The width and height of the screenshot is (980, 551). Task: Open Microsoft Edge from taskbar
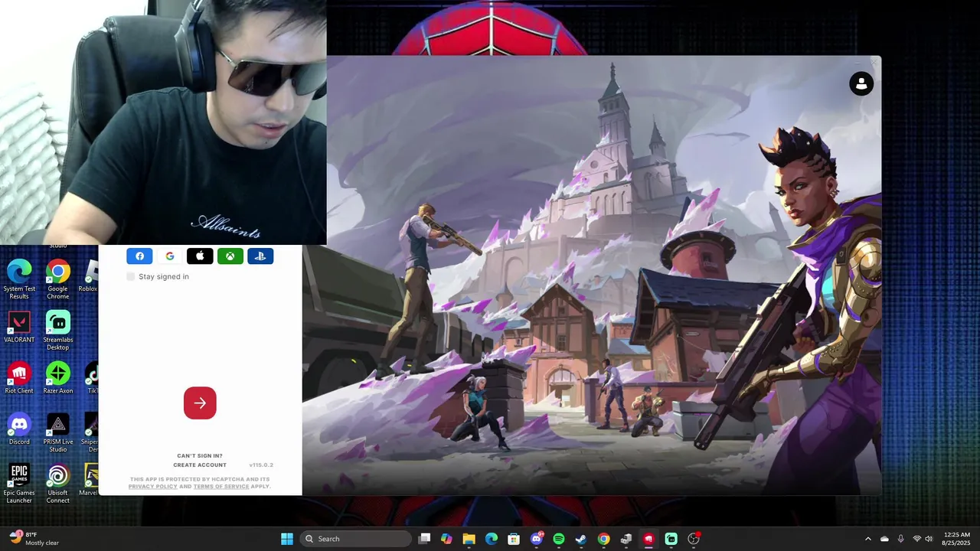coord(492,539)
